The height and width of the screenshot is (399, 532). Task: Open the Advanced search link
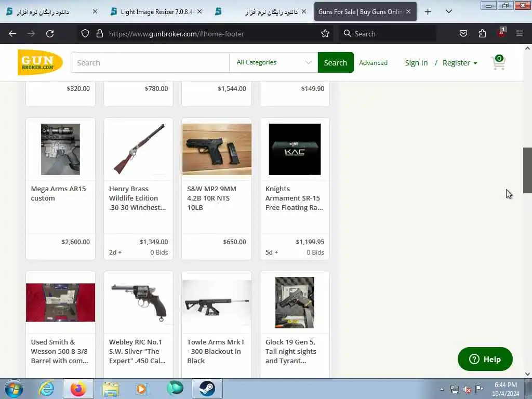coord(373,63)
